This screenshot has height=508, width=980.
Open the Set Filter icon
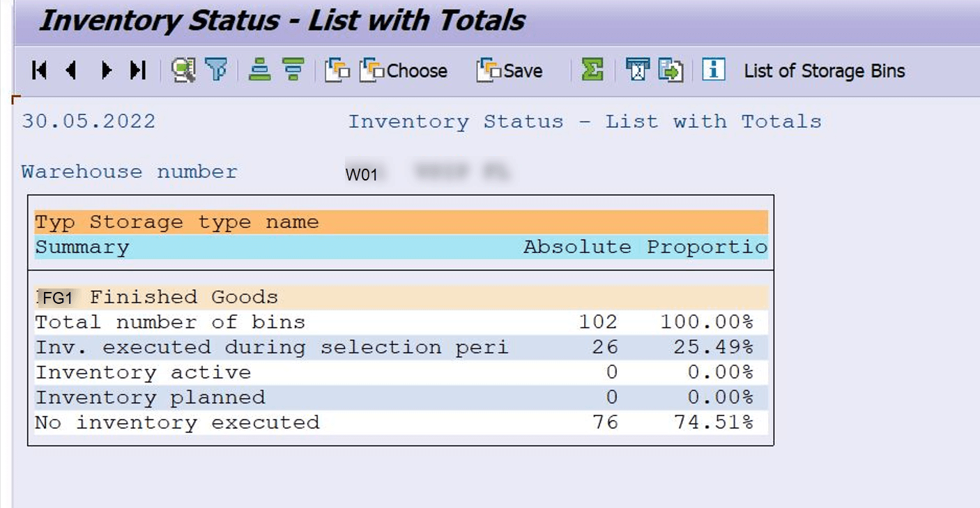(216, 70)
